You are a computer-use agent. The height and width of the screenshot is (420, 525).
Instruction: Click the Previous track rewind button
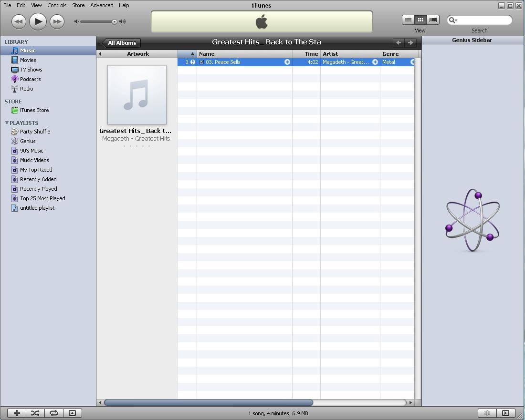click(19, 22)
